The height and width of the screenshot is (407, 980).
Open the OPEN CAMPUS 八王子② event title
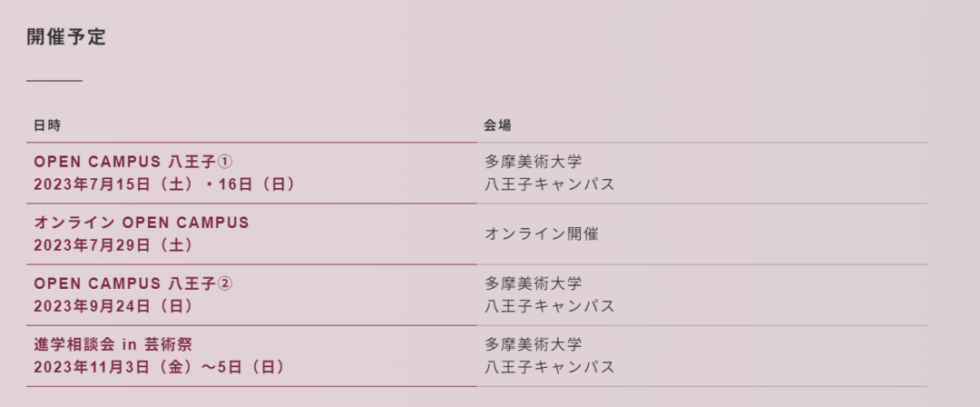133,283
